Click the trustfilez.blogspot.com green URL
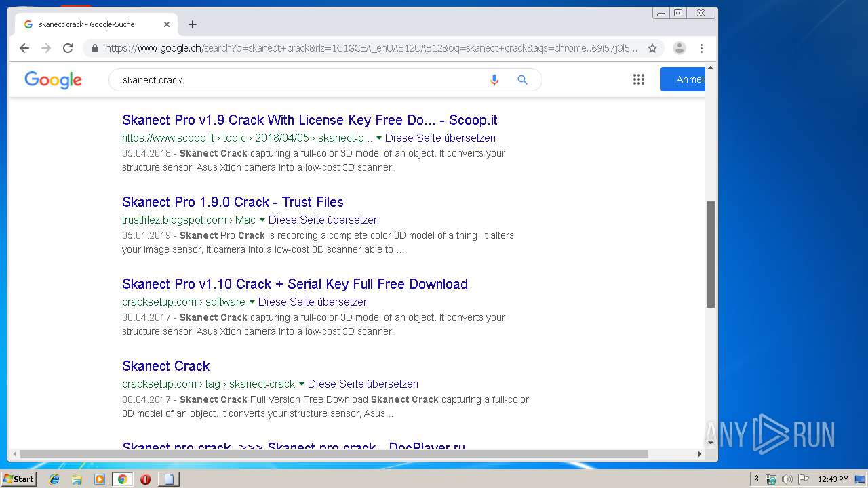This screenshot has width=868, height=488. tap(189, 220)
